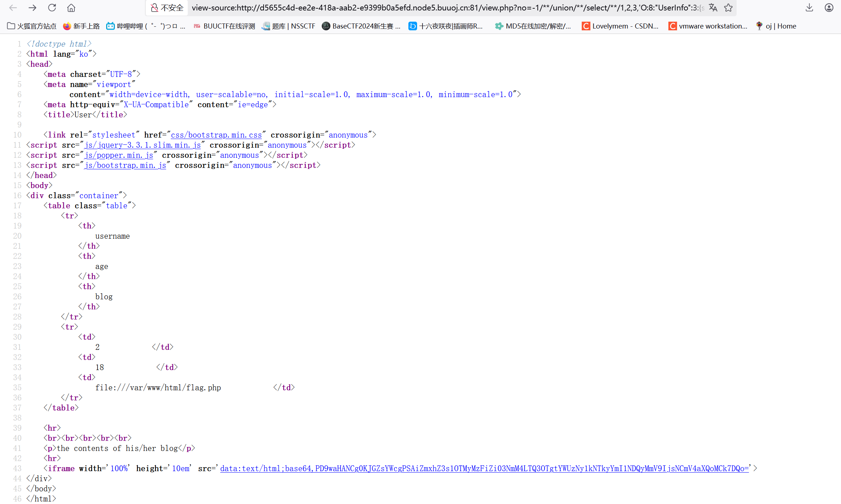841x504 pixels.
Task: Follow the js/jquery-3.3.1.slim.min.js link
Action: pos(142,145)
